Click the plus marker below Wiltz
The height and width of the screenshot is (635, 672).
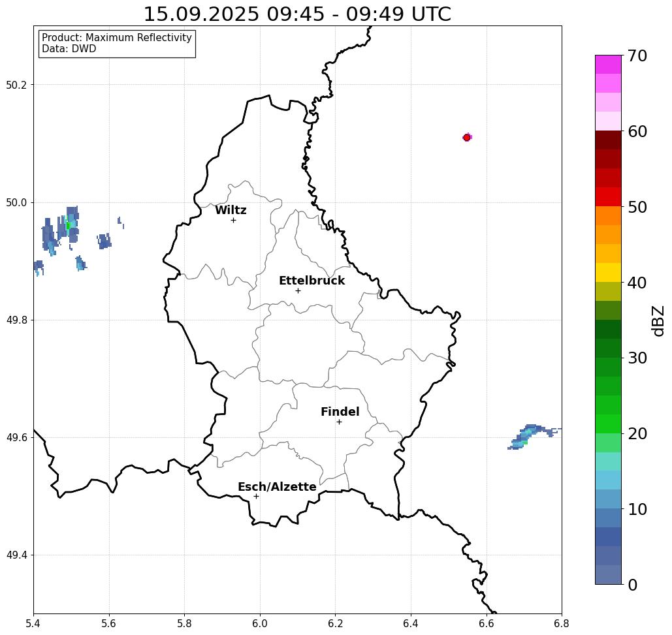234,220
